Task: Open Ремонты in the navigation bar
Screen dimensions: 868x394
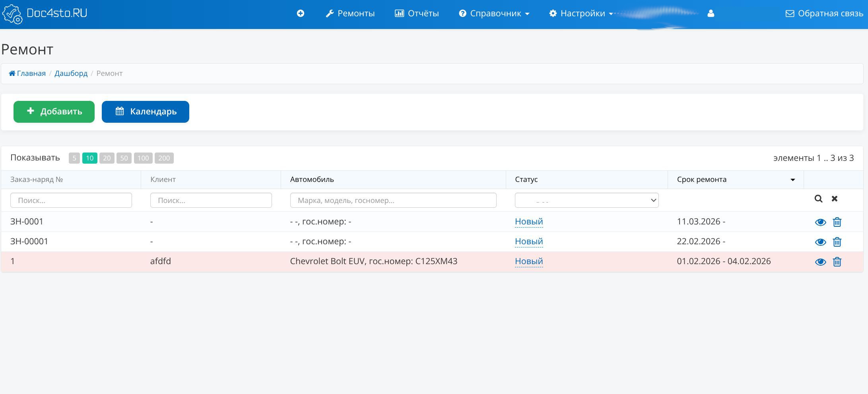Action: tap(350, 14)
